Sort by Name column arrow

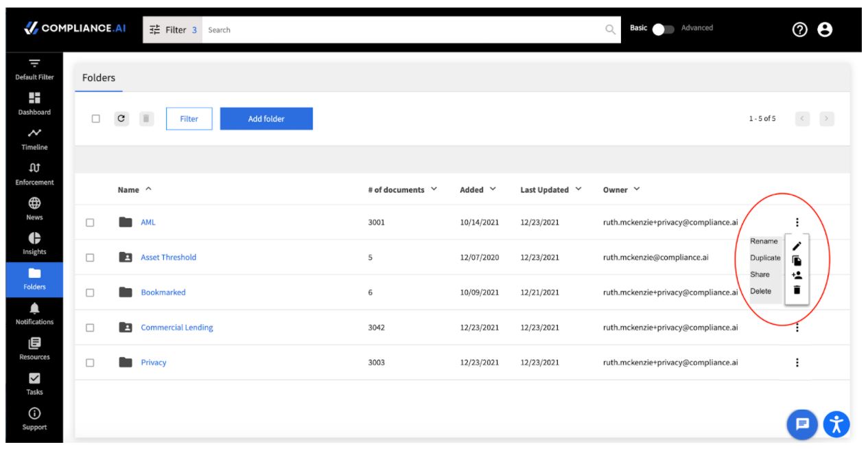(149, 189)
